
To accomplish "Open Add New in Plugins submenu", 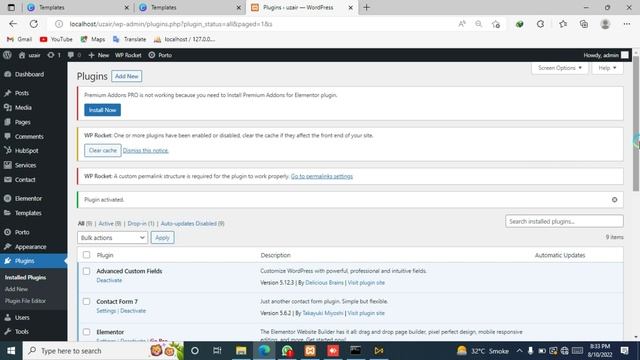I will (x=16, y=289).
